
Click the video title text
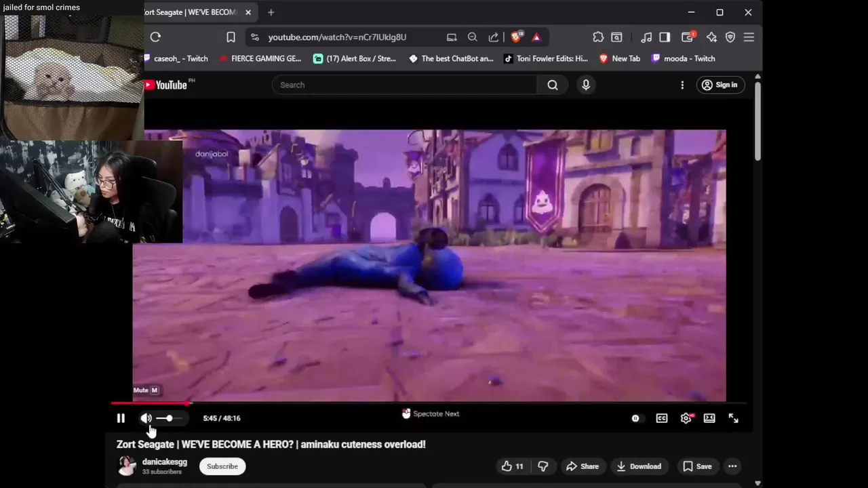(x=271, y=445)
